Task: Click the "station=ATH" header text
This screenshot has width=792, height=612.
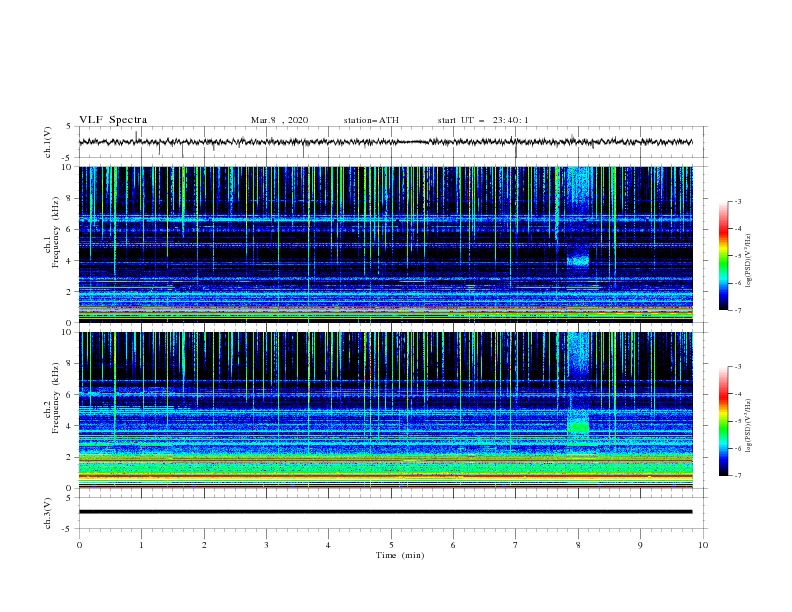Action: tap(371, 120)
